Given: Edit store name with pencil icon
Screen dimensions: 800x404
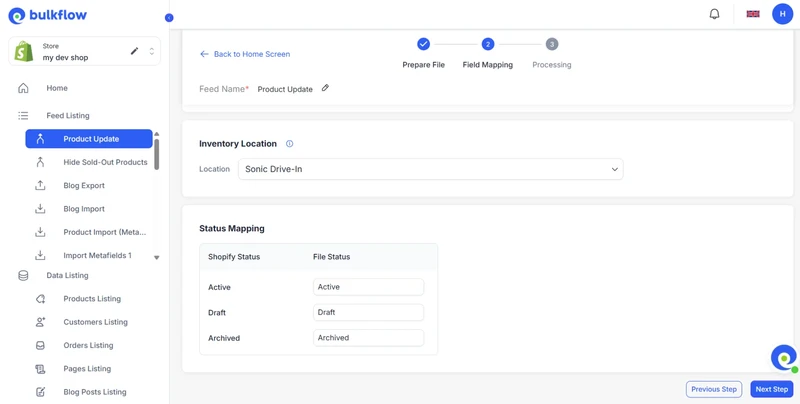Looking at the screenshot, I should pyautogui.click(x=135, y=51).
